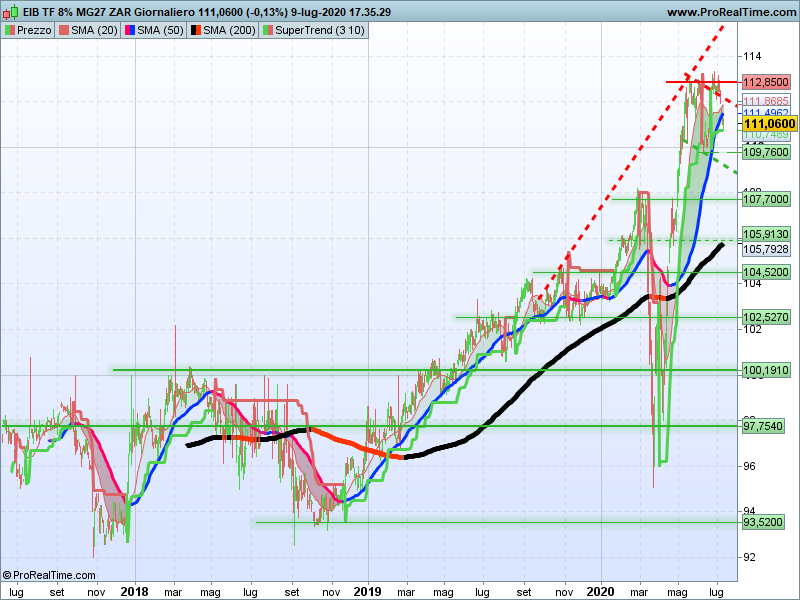Select the 93,5200 bottom support level label
Image resolution: width=800 pixels, height=600 pixels.
pyautogui.click(x=767, y=521)
